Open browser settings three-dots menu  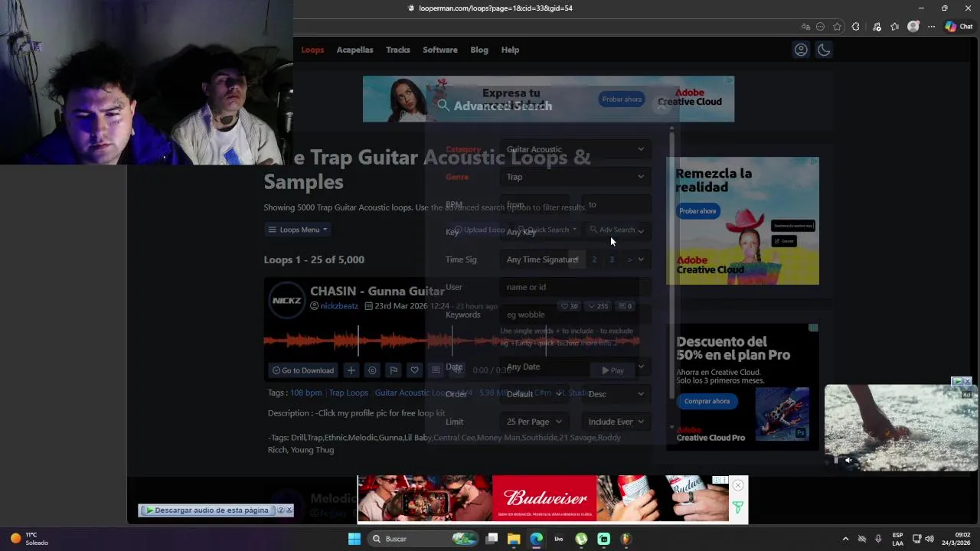click(x=931, y=27)
